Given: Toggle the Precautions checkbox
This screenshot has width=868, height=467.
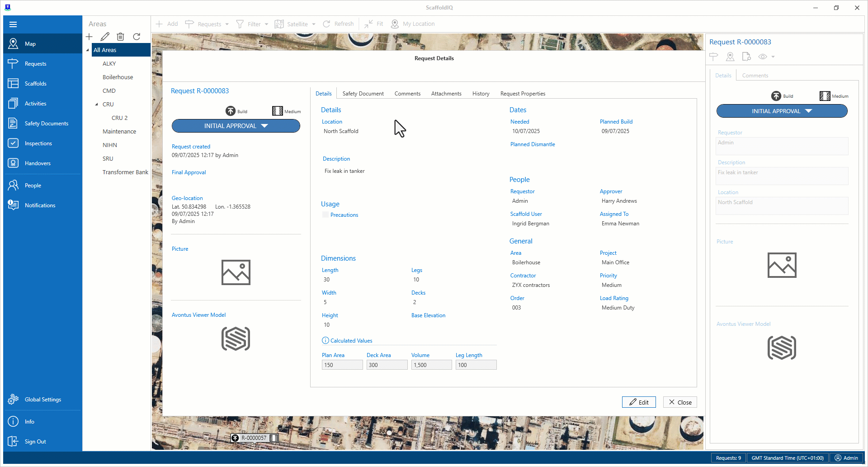Looking at the screenshot, I should 325,215.
